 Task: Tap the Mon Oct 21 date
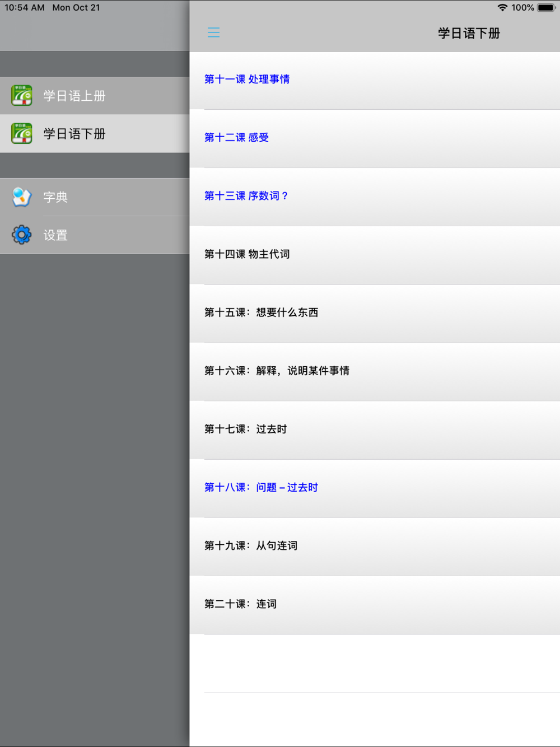(76, 8)
